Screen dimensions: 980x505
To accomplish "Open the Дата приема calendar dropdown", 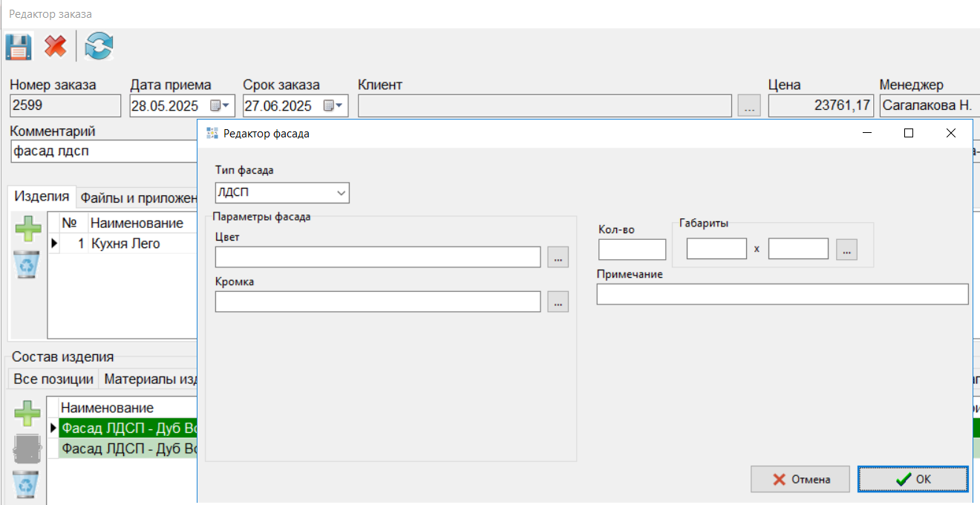I will coord(220,106).
